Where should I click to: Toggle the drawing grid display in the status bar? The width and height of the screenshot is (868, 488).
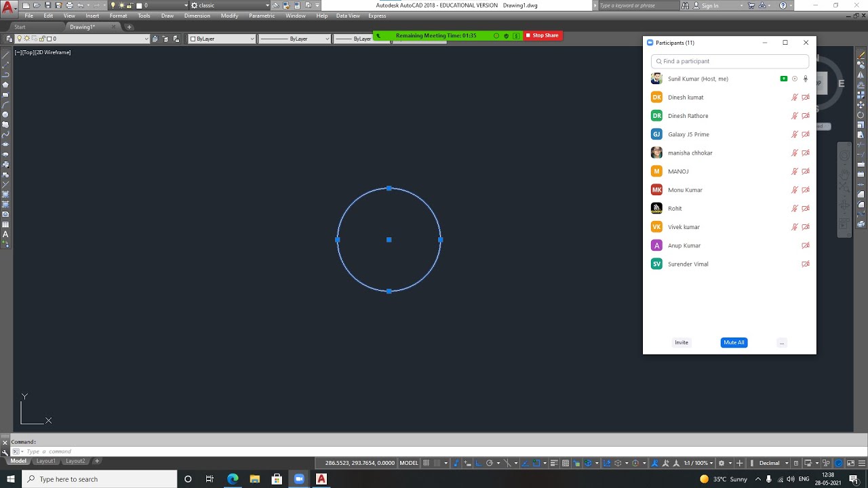click(x=427, y=463)
